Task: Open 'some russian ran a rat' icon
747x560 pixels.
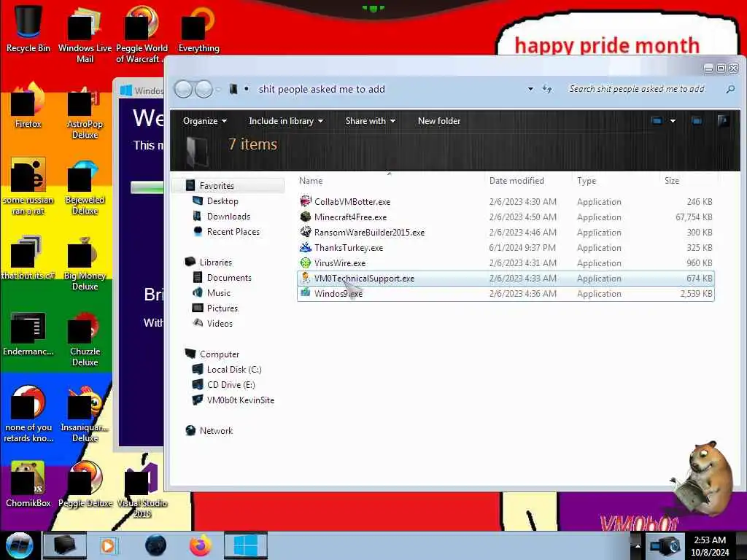Action: (28, 186)
